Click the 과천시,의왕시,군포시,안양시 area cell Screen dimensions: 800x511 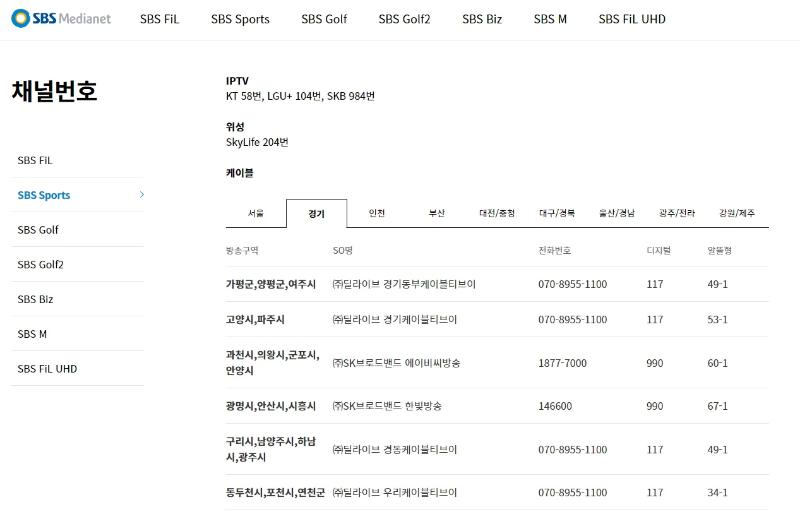pyautogui.click(x=273, y=363)
